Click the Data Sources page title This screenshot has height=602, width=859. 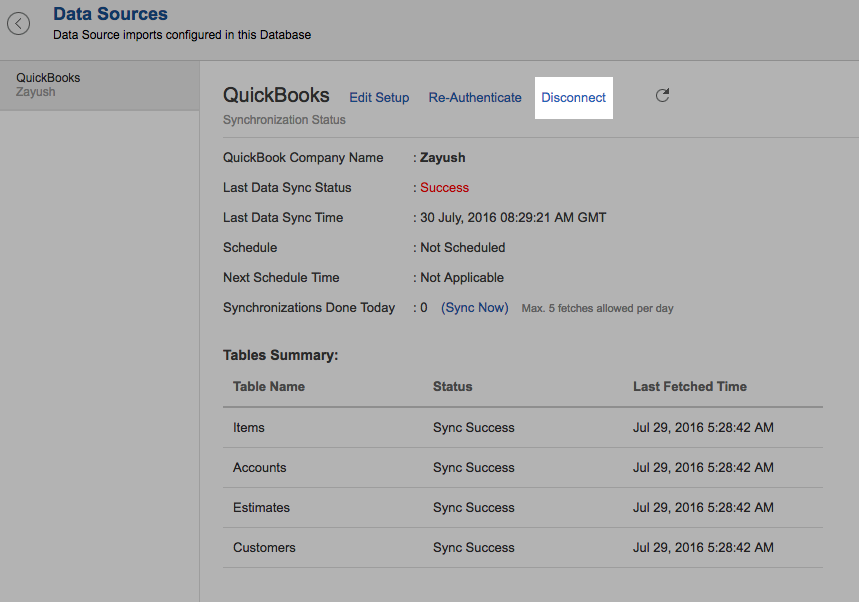110,14
